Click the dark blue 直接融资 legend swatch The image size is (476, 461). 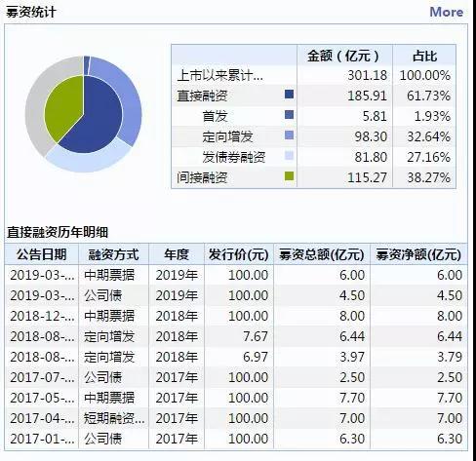[289, 95]
